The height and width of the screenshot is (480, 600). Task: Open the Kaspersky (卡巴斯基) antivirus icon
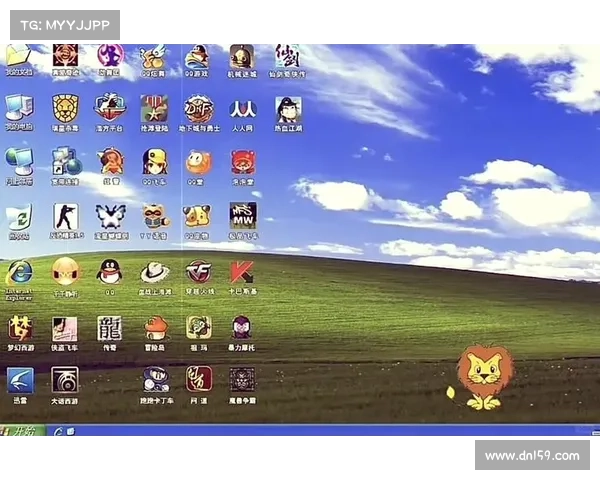click(242, 271)
